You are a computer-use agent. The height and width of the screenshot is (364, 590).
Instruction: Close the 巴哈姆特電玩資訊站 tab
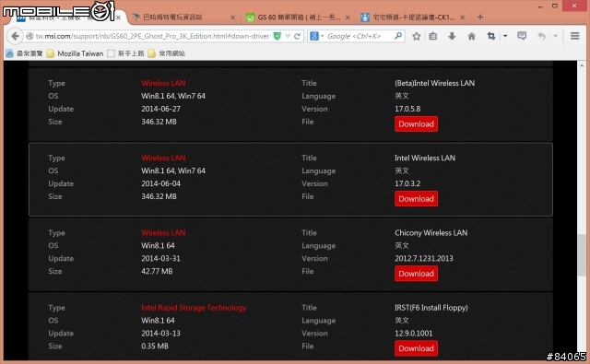click(233, 18)
